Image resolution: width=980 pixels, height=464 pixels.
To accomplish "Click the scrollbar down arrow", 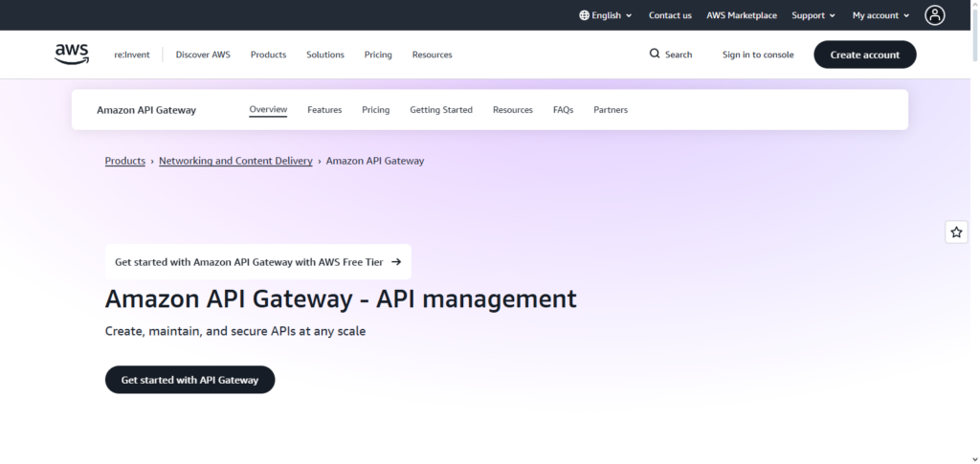I will point(975,459).
